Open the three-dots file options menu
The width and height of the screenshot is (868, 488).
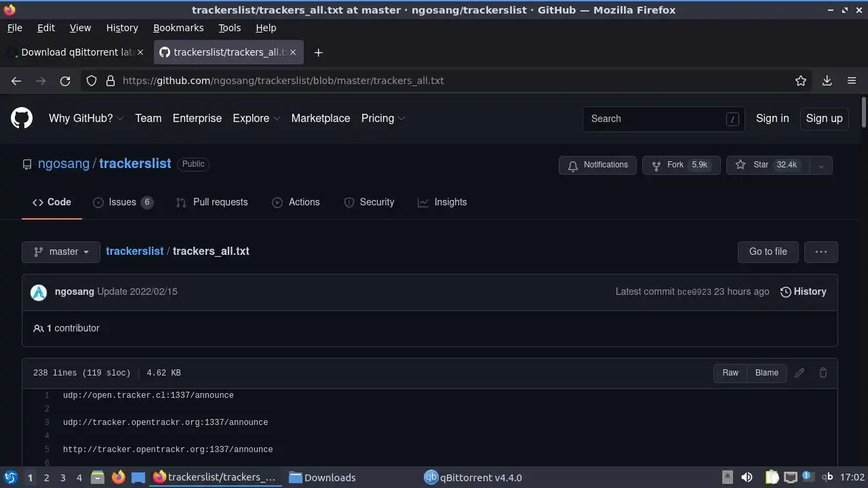click(821, 251)
